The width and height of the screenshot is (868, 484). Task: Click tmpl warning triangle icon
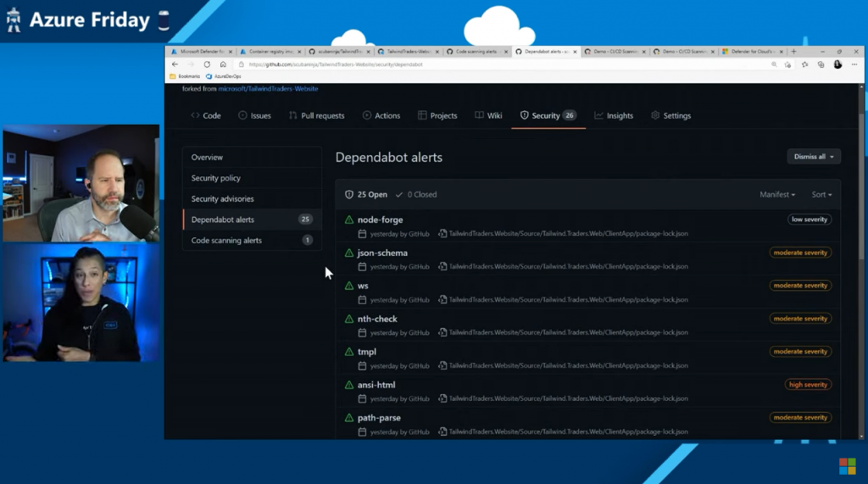[349, 352]
